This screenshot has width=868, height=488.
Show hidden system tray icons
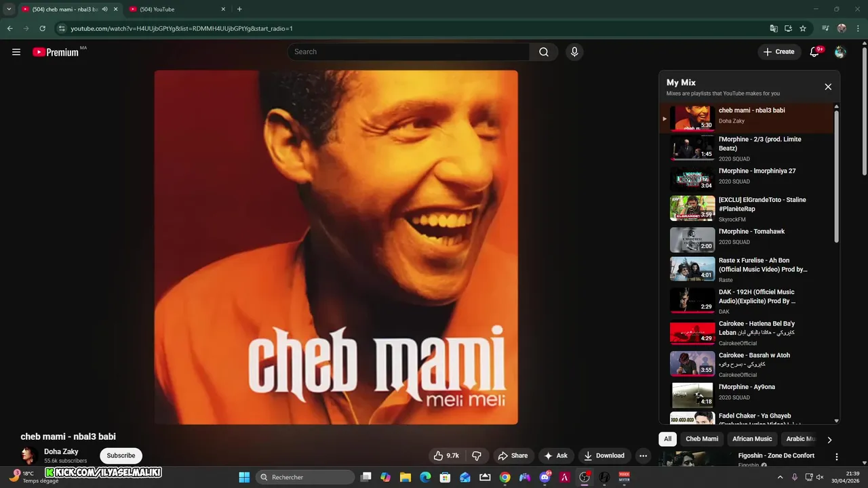pos(780,477)
